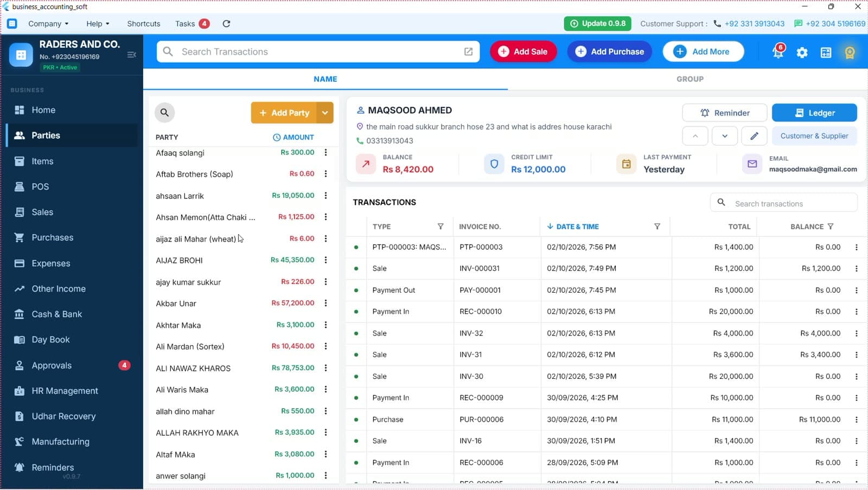
Task: Open the Company menu
Action: pos(48,24)
